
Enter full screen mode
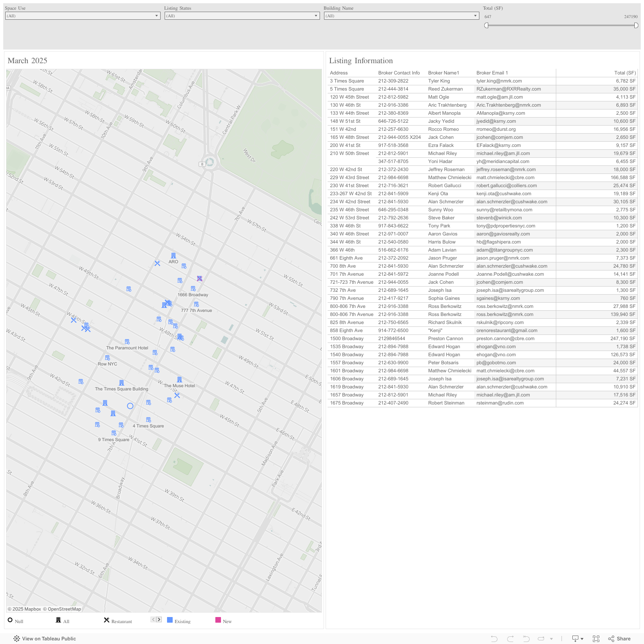click(x=596, y=639)
